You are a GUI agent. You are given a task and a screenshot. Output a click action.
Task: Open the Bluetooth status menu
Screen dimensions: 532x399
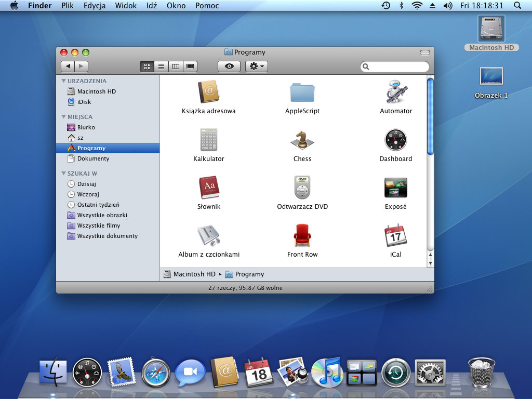tap(402, 5)
